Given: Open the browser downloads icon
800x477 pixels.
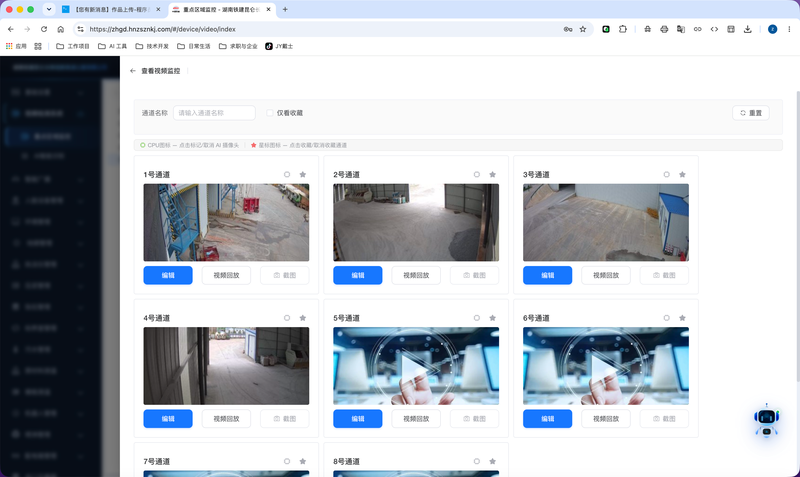Looking at the screenshot, I should tap(747, 29).
